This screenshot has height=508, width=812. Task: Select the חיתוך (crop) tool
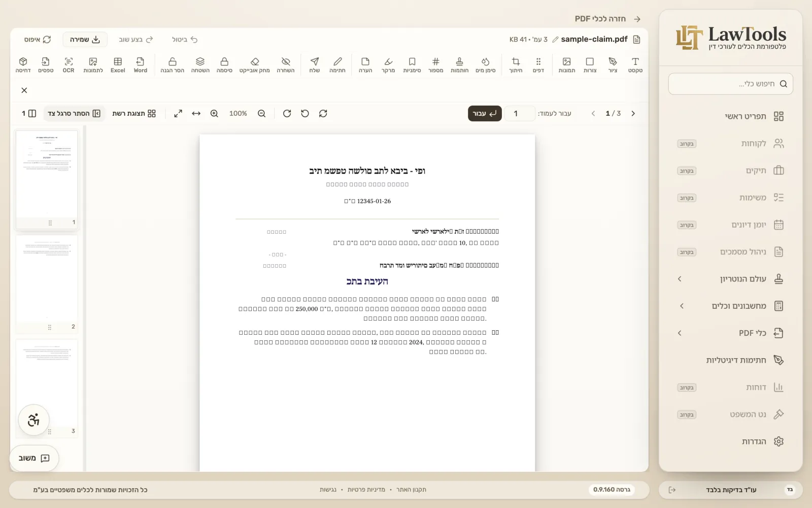point(516,65)
